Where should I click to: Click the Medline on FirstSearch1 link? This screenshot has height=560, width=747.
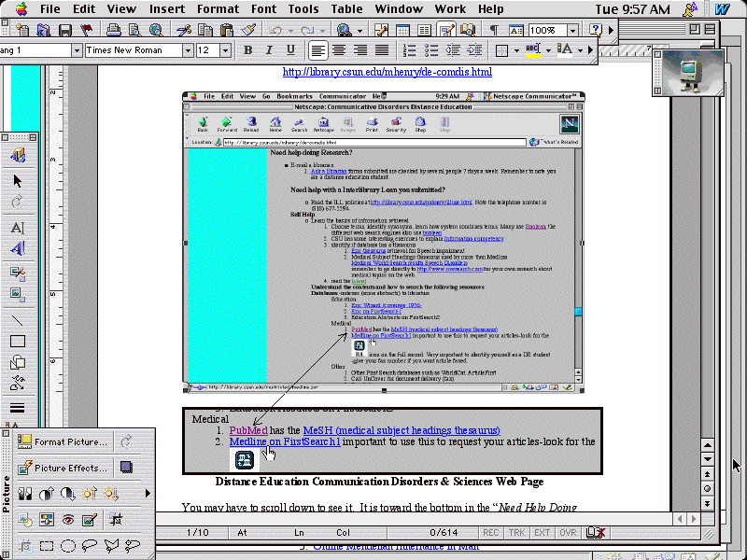click(285, 441)
